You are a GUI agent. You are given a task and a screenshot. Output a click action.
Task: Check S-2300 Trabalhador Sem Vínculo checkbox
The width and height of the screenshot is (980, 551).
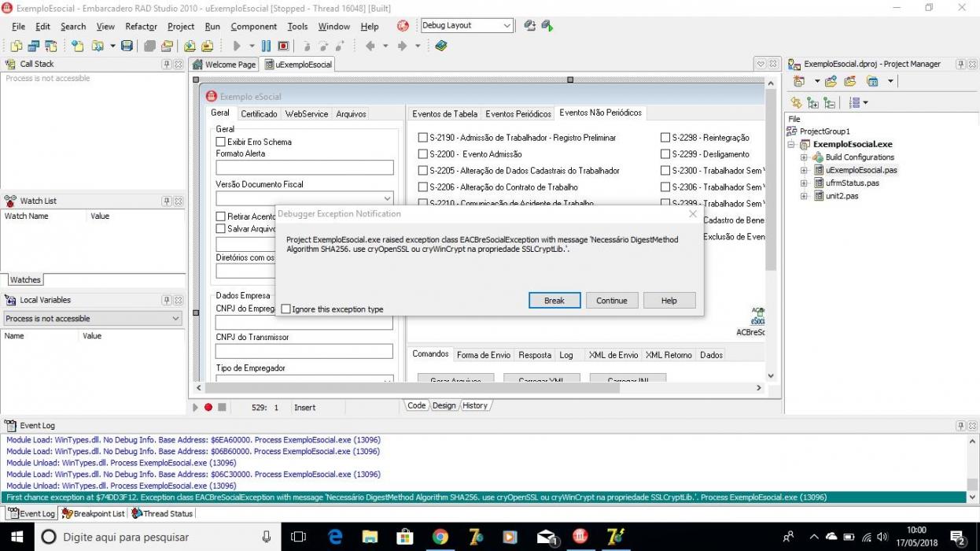(665, 171)
